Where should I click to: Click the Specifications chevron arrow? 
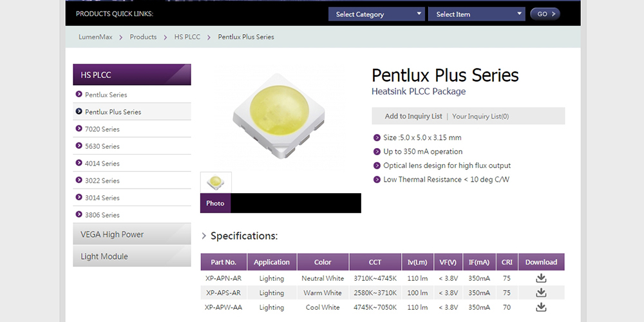pyautogui.click(x=204, y=236)
